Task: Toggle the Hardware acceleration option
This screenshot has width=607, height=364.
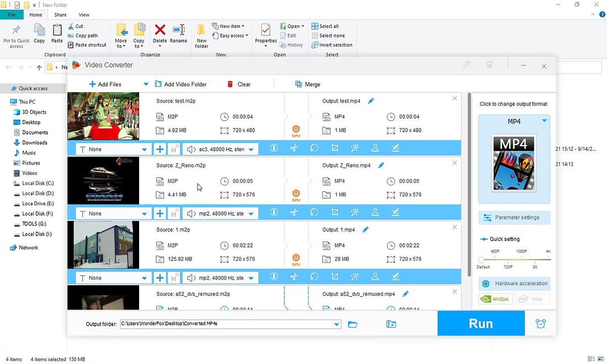Action: pyautogui.click(x=514, y=284)
